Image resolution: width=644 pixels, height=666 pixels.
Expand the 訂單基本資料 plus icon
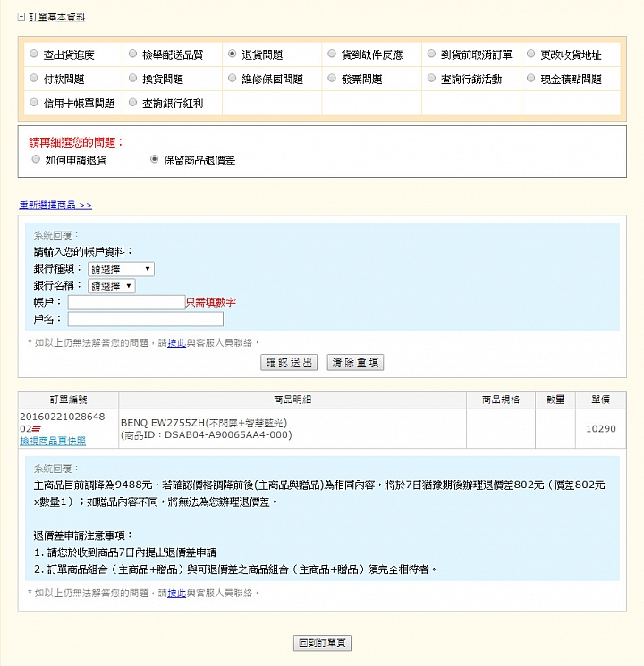click(x=21, y=17)
